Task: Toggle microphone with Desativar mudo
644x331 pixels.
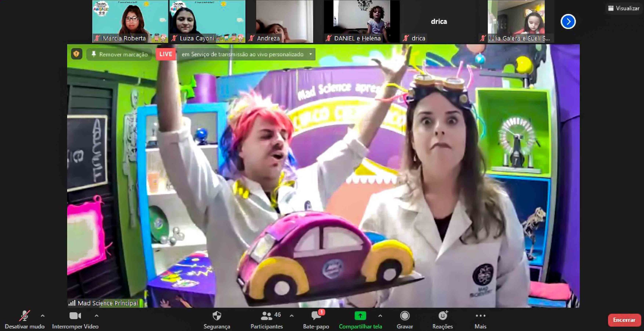Action: (24, 319)
